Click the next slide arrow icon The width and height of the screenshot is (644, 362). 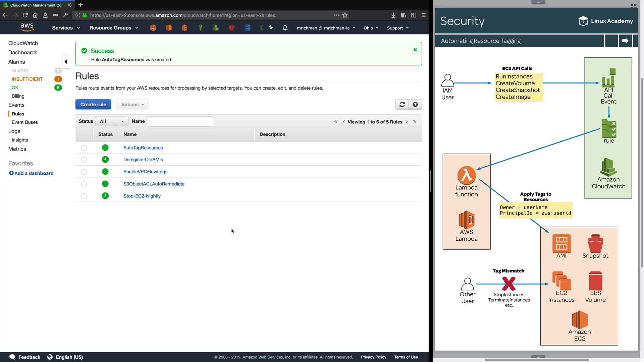tap(625, 41)
